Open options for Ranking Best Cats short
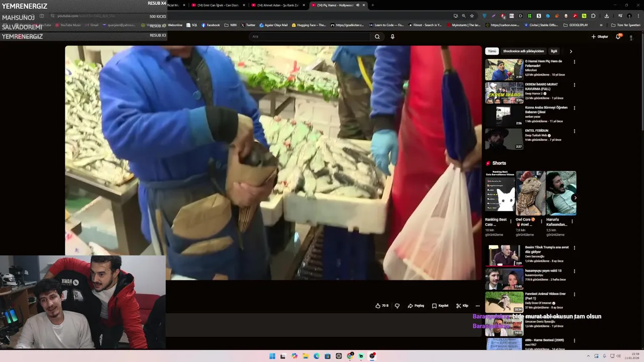Screen dimensions: 644x362 click(511, 221)
